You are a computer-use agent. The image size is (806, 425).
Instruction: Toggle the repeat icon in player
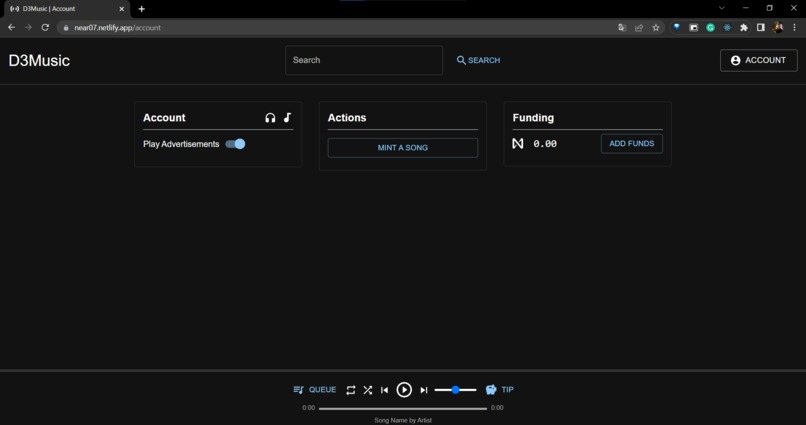pos(351,390)
